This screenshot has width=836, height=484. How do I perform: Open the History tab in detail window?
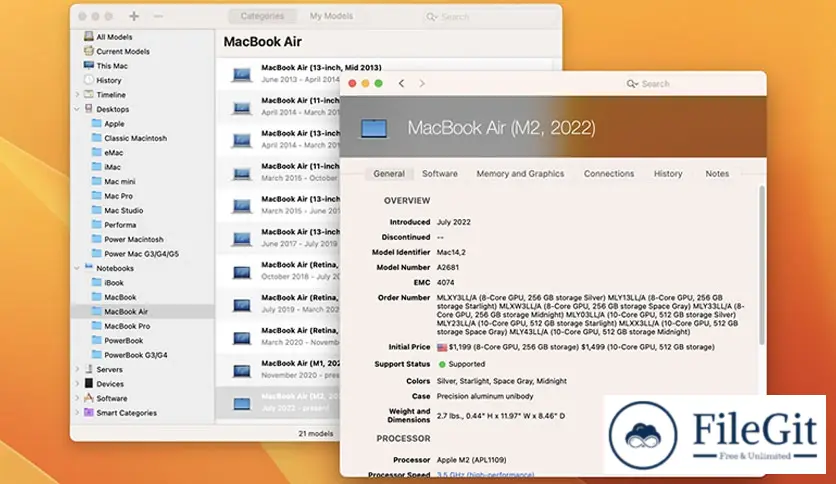click(668, 173)
